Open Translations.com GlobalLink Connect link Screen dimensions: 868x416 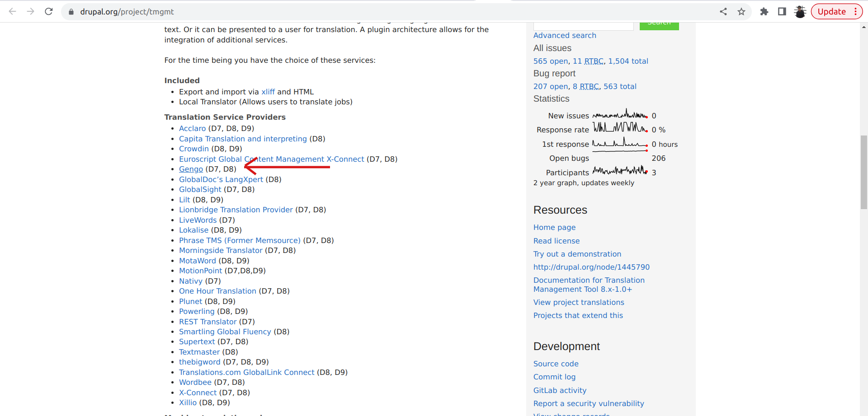click(247, 372)
